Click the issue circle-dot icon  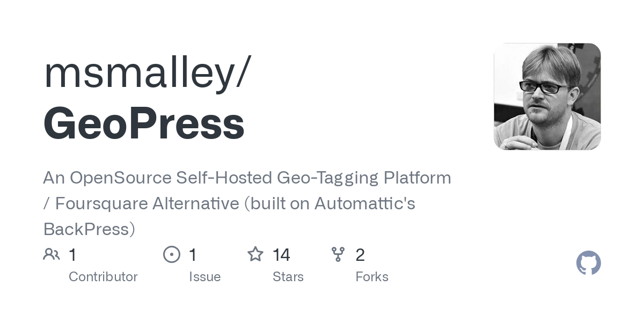(x=172, y=254)
